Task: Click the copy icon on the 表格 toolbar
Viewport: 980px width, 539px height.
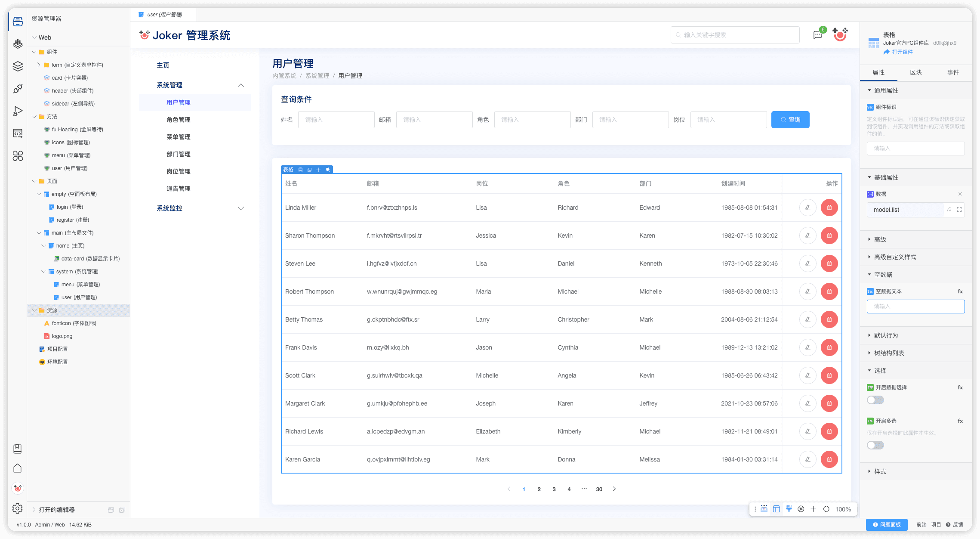Action: click(x=309, y=170)
